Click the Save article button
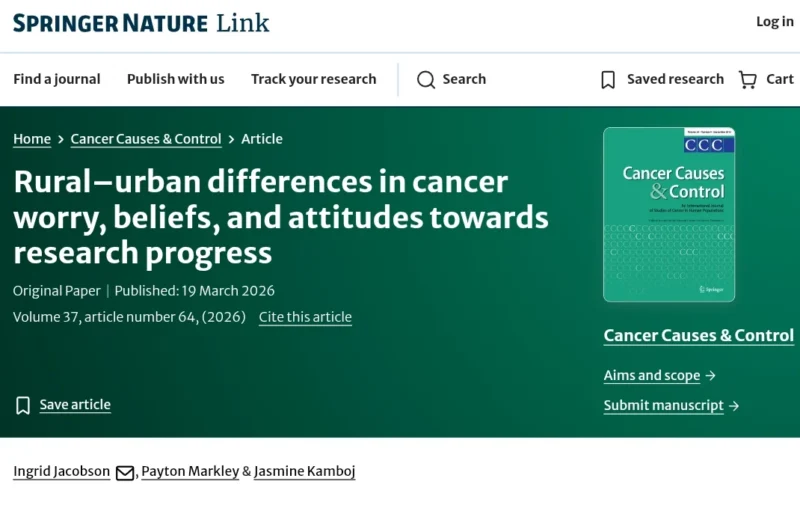 75,405
